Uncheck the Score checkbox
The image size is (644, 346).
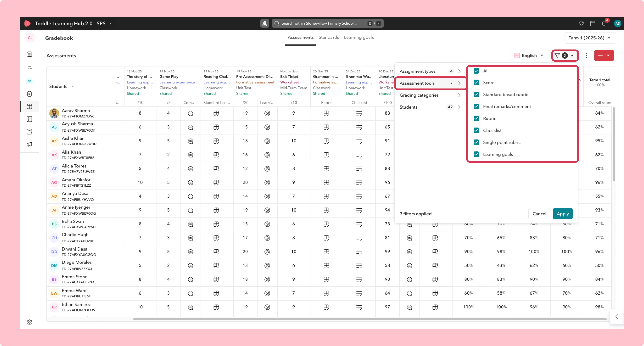pos(476,83)
